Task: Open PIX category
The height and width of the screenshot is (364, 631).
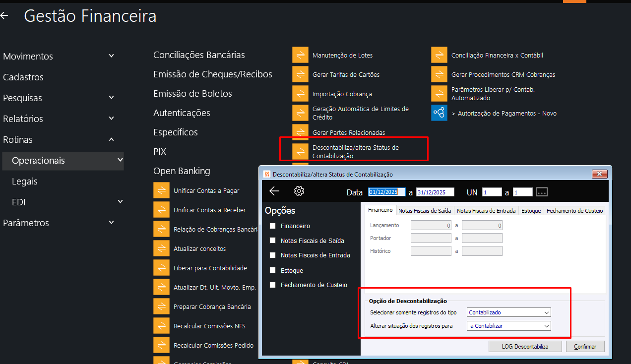Action: click(160, 151)
